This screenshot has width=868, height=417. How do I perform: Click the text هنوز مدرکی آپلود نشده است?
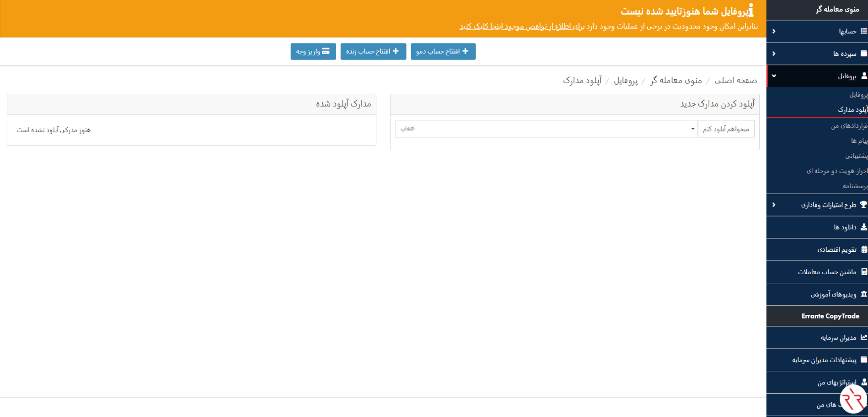coord(54,130)
